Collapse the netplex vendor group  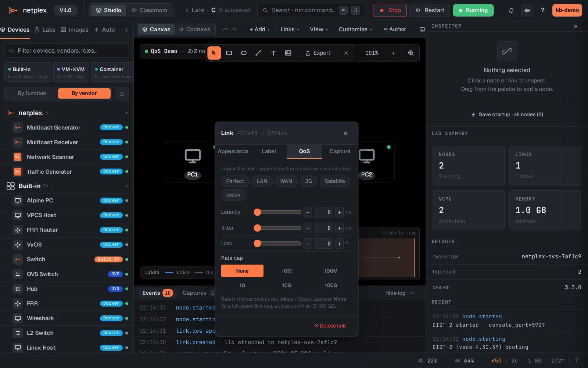point(126,113)
